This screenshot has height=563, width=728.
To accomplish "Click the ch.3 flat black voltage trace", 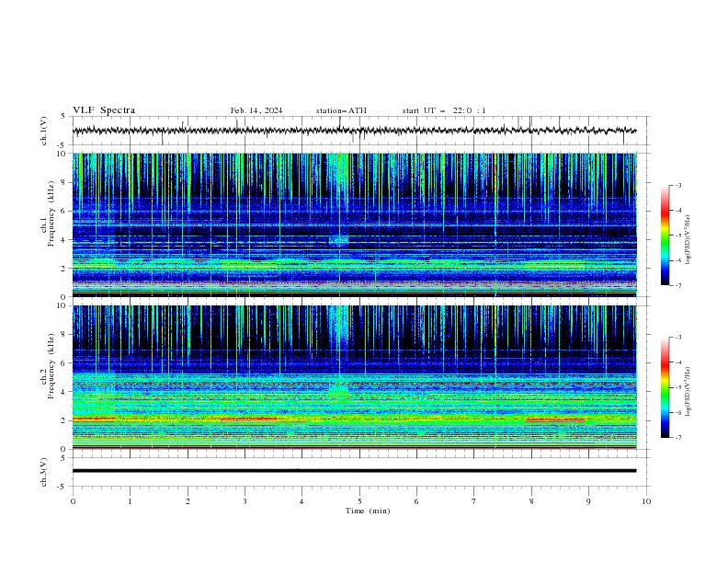I will [354, 471].
